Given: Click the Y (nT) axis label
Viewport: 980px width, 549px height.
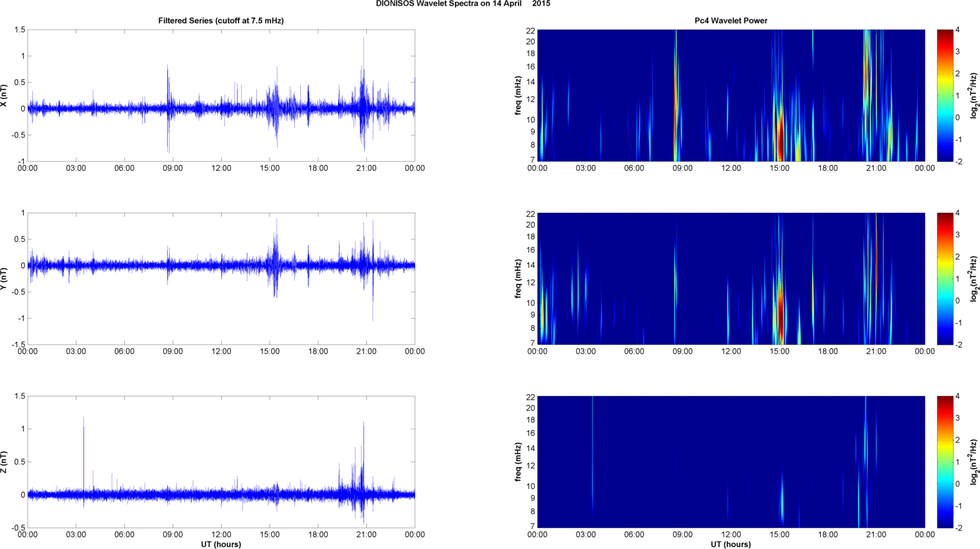Looking at the screenshot, I should click(x=4, y=278).
